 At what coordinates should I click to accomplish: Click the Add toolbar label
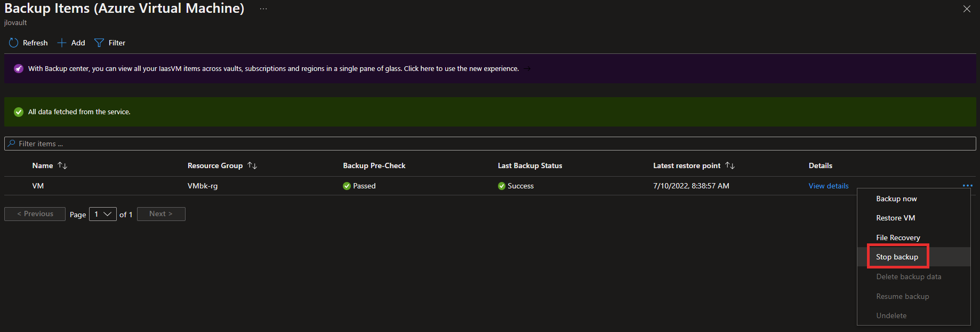click(78, 43)
